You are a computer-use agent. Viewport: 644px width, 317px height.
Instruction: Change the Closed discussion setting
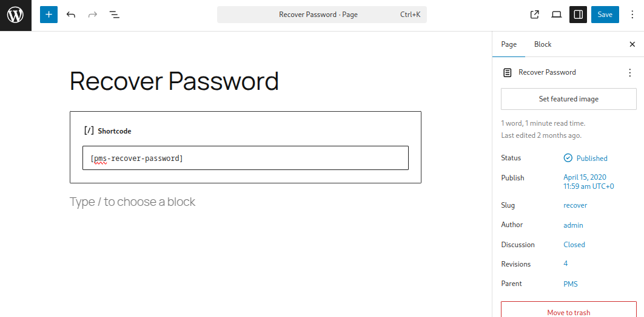574,245
